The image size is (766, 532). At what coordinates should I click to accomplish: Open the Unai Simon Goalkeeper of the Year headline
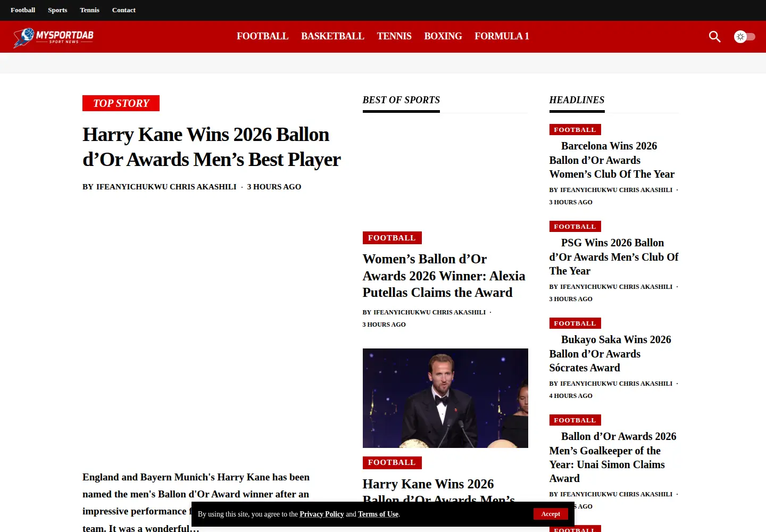[x=613, y=457]
